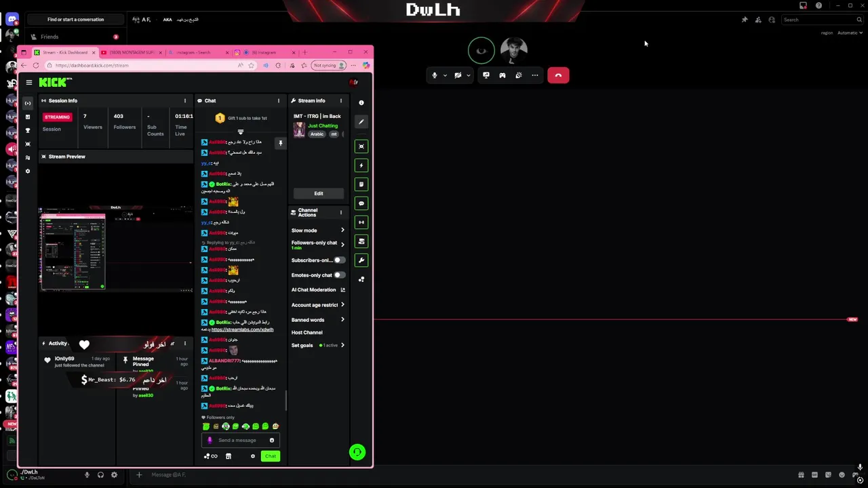Image resolution: width=868 pixels, height=488 pixels.
Task: Toggle the lightning Activity widget icon
Action: (361, 165)
